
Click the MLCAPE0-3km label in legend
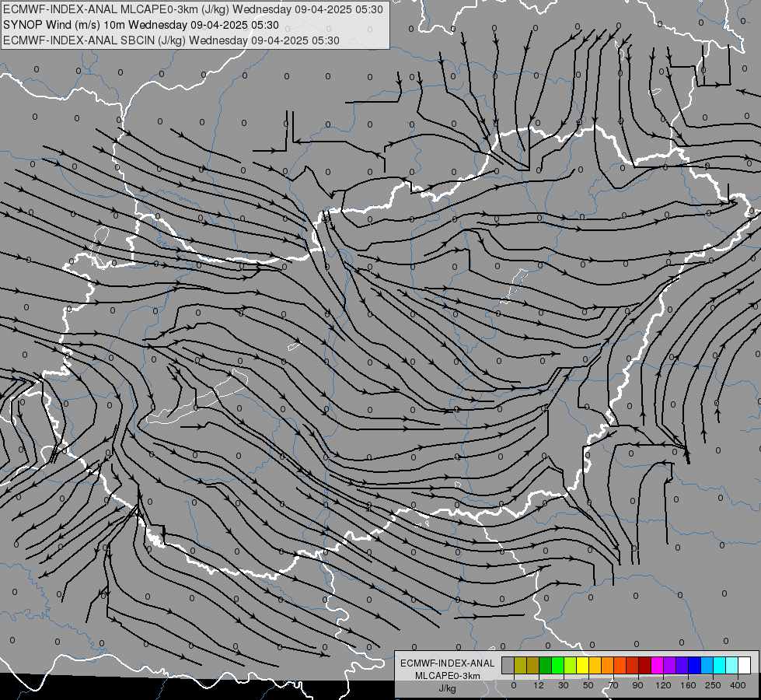(448, 676)
